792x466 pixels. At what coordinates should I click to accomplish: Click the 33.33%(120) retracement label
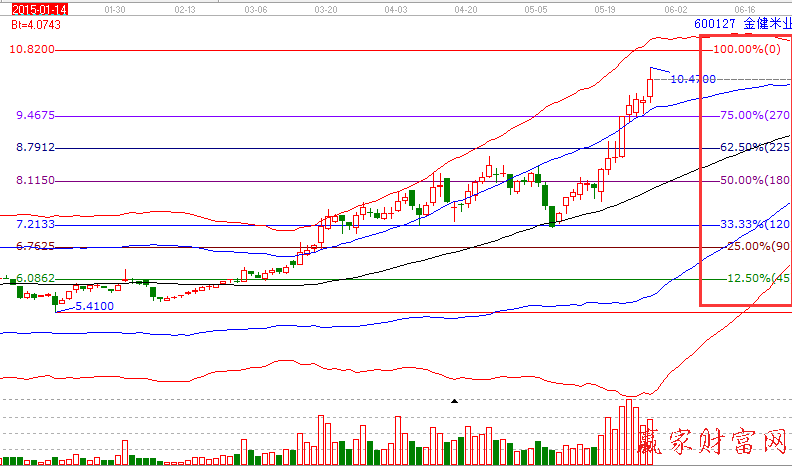(x=755, y=225)
